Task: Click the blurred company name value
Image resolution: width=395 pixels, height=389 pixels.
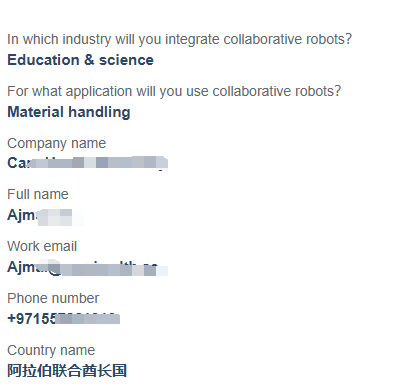Action: pyautogui.click(x=87, y=163)
